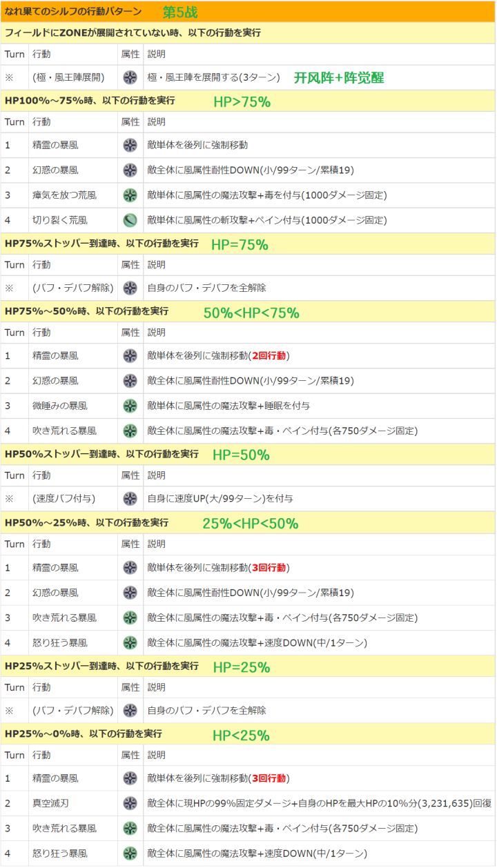Select the HP100%~75%時 section header
497x868 pixels.
pyautogui.click(x=248, y=101)
